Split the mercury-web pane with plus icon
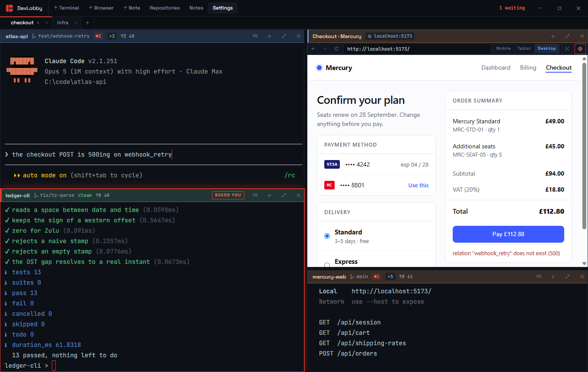This screenshot has width=588, height=372. coord(553,276)
